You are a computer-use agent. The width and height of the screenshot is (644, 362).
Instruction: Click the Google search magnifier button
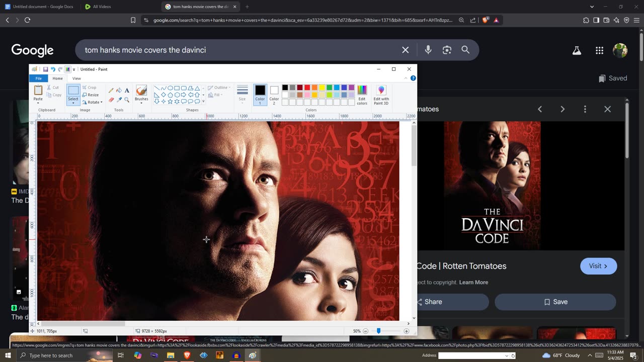point(465,50)
